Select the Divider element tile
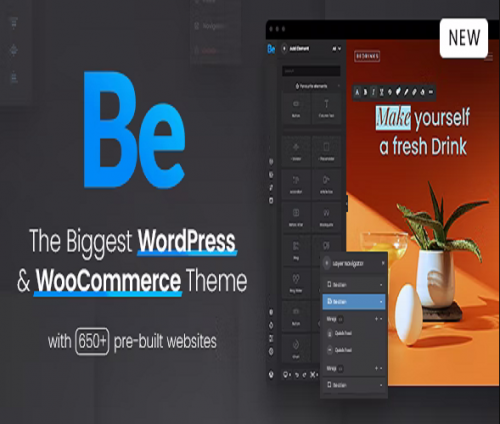500x424 pixels. (296, 152)
